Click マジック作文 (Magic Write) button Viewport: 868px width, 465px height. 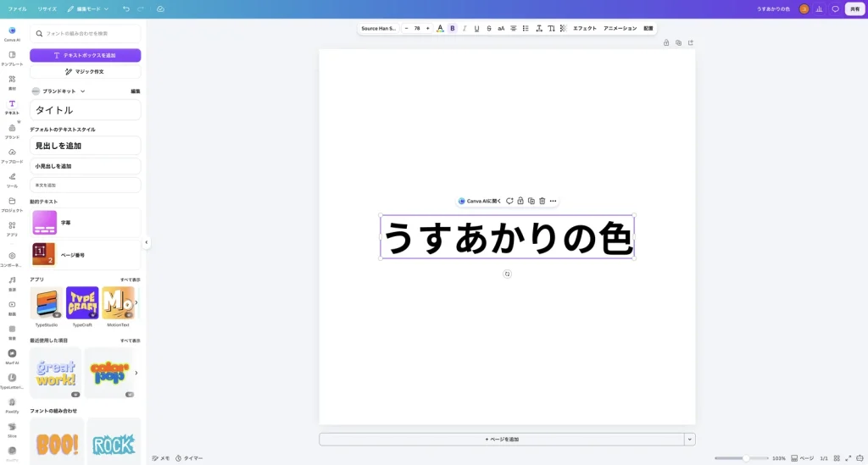click(86, 71)
